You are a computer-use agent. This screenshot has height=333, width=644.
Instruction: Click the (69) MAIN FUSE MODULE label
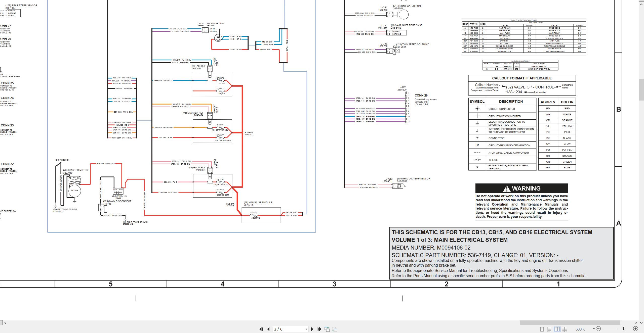pyautogui.click(x=258, y=202)
